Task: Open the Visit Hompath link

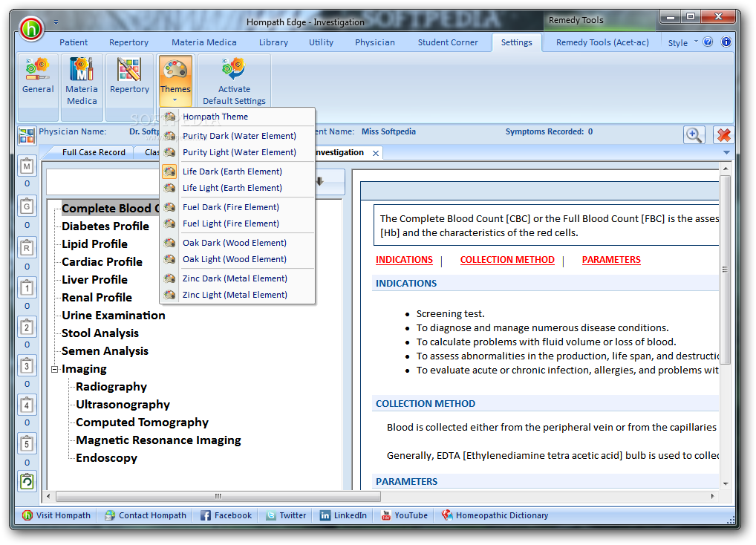Action: click(56, 515)
